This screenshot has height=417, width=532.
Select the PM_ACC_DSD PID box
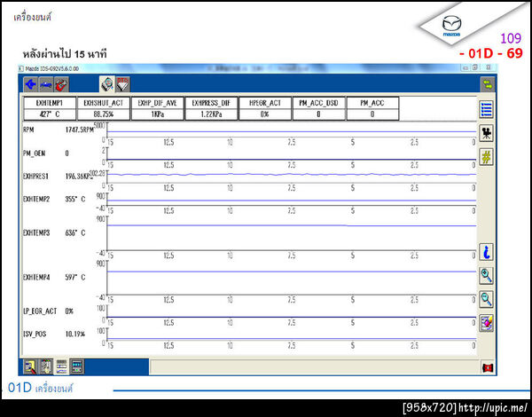tap(318, 108)
